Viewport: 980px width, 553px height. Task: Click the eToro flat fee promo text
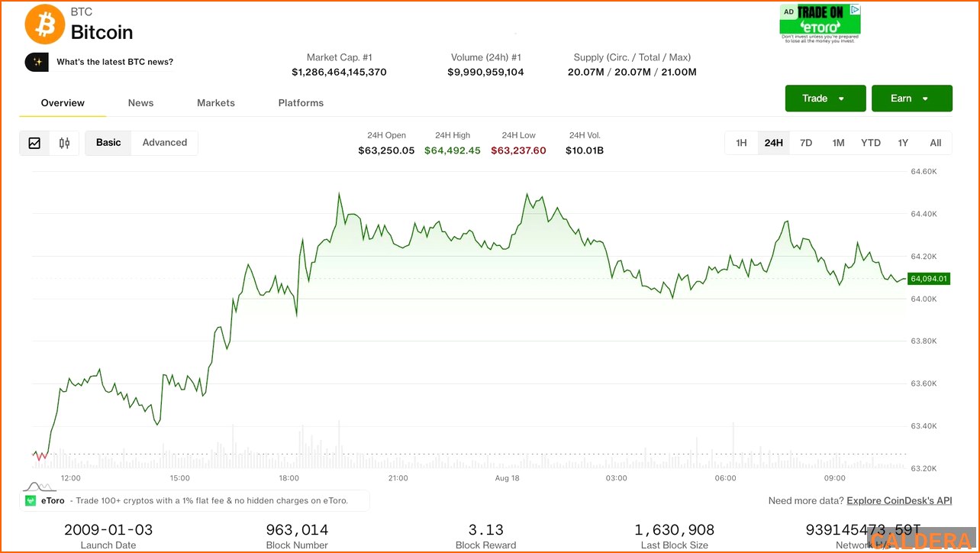(208, 501)
